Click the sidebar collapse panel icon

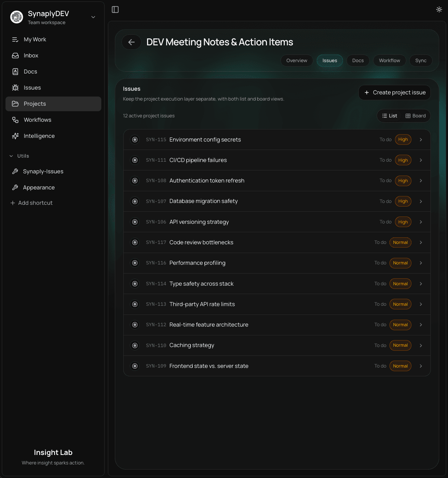[115, 10]
